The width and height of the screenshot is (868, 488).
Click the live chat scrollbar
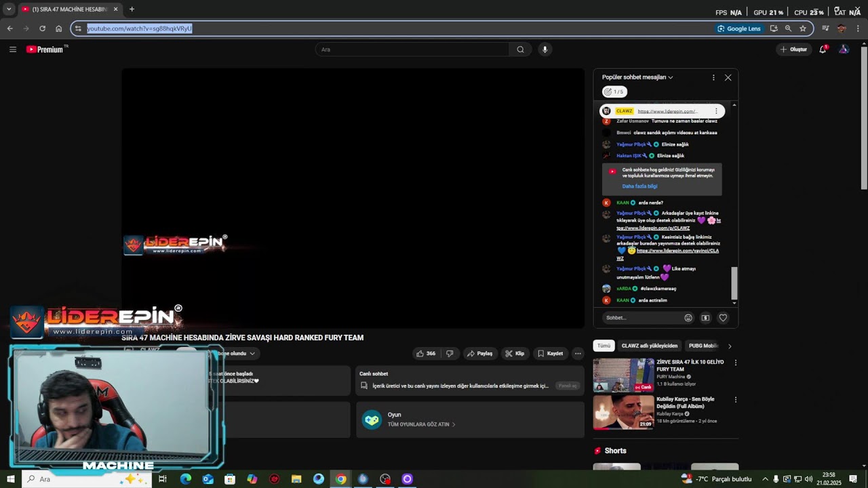click(x=734, y=283)
